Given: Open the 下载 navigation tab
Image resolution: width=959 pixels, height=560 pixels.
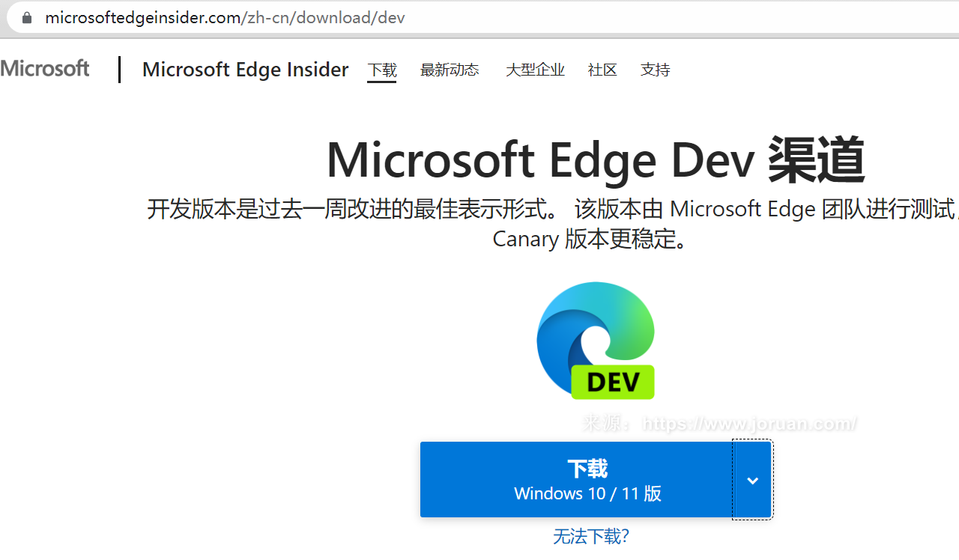Looking at the screenshot, I should [382, 70].
